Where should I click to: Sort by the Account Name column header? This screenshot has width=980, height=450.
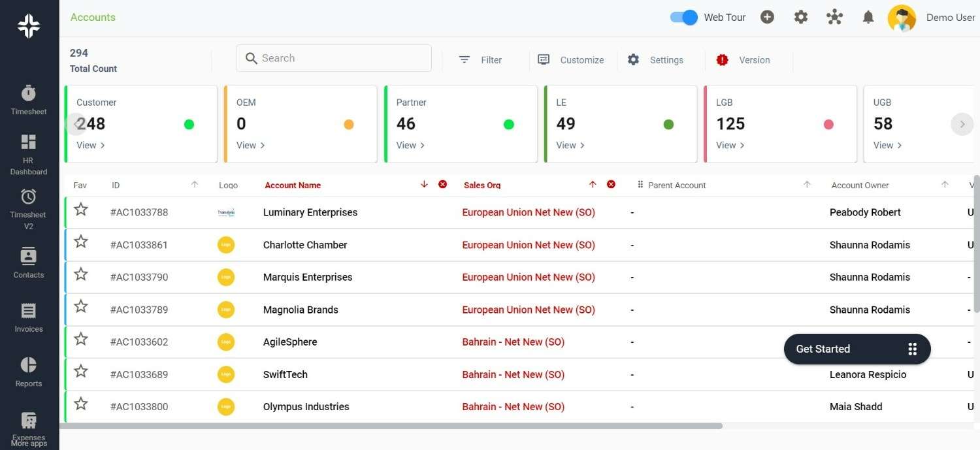coord(293,185)
